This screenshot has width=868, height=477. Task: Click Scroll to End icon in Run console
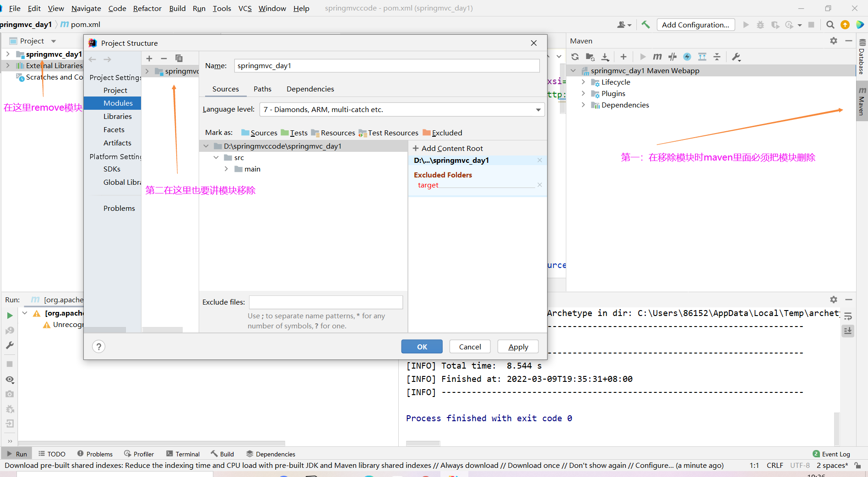[x=848, y=331]
